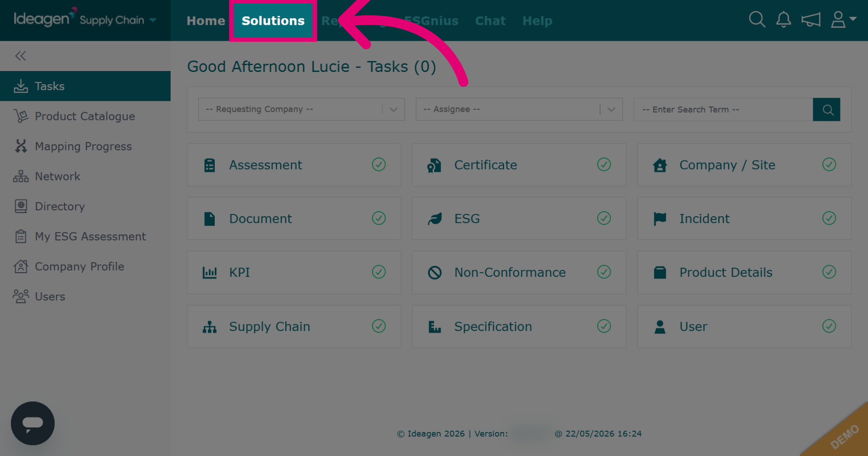The width and height of the screenshot is (868, 456).
Task: Click the Mapping Progress icon
Action: point(21,146)
